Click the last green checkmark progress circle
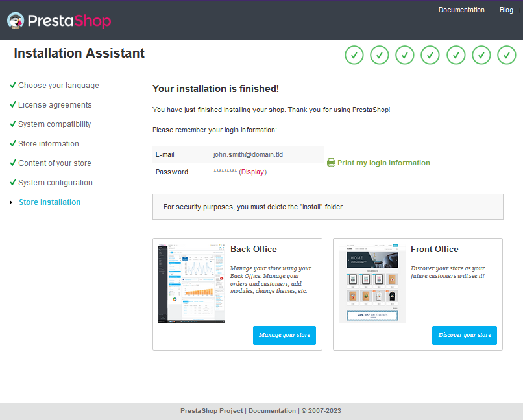 tap(507, 55)
